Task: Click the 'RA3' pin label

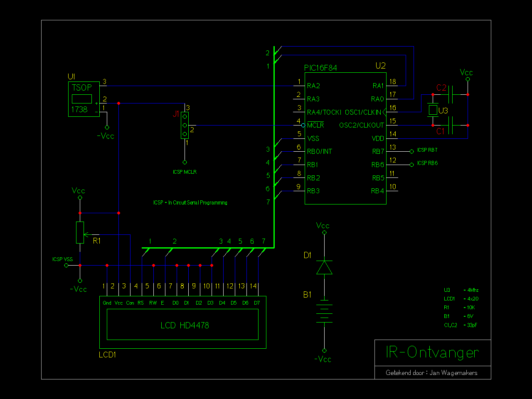Action: [x=313, y=99]
